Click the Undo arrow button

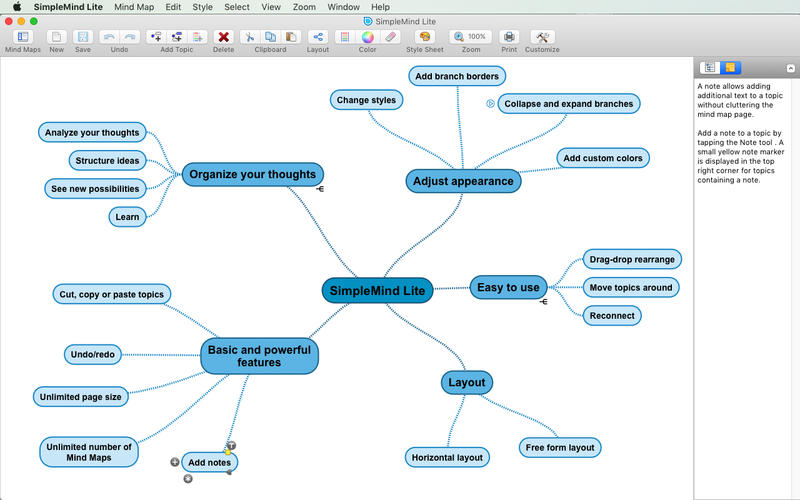tap(109, 37)
